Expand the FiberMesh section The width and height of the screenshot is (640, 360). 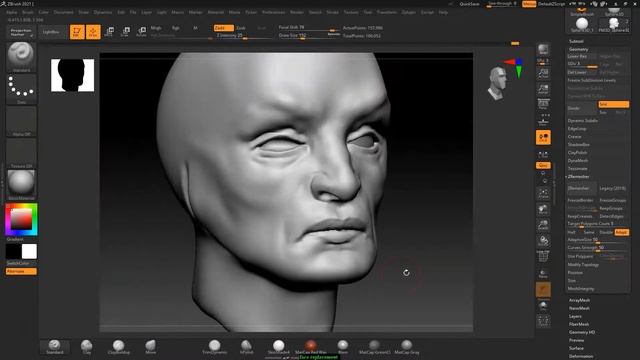[579, 324]
